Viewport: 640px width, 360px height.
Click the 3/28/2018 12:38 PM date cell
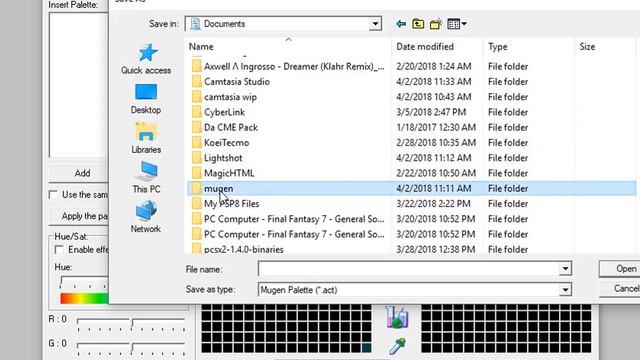[x=436, y=249]
